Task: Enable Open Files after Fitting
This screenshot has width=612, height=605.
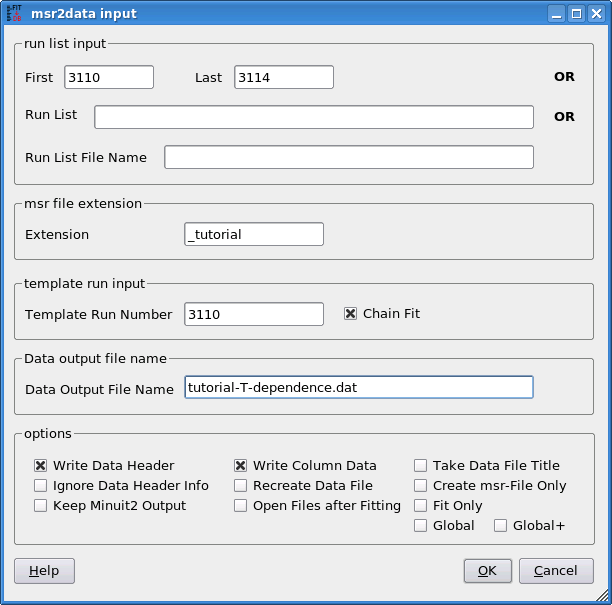Action: 241,506
